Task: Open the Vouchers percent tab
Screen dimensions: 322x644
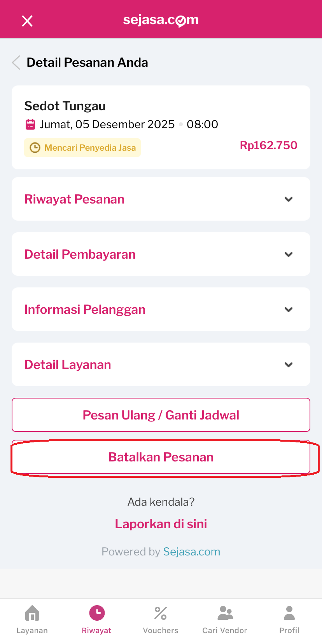Action: [161, 620]
